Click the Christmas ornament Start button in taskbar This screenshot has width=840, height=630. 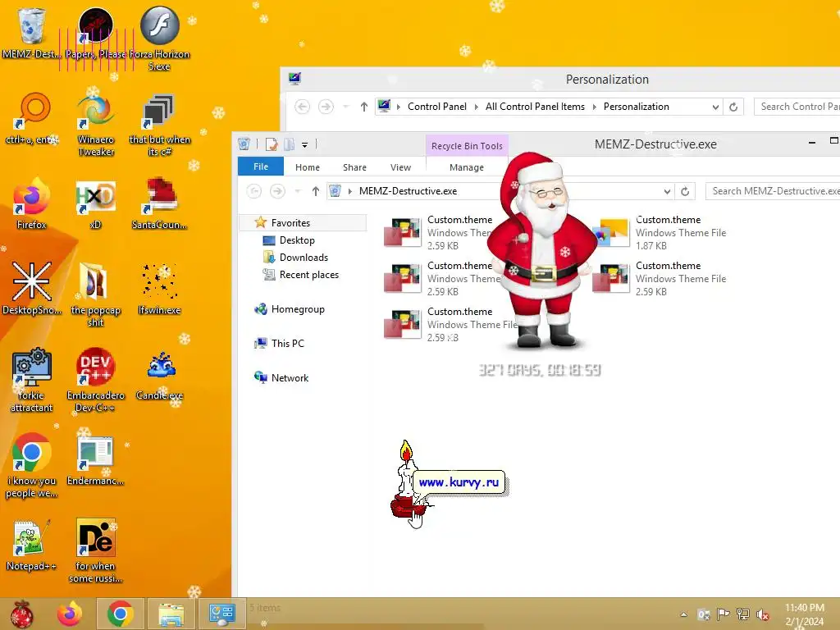coord(22,614)
